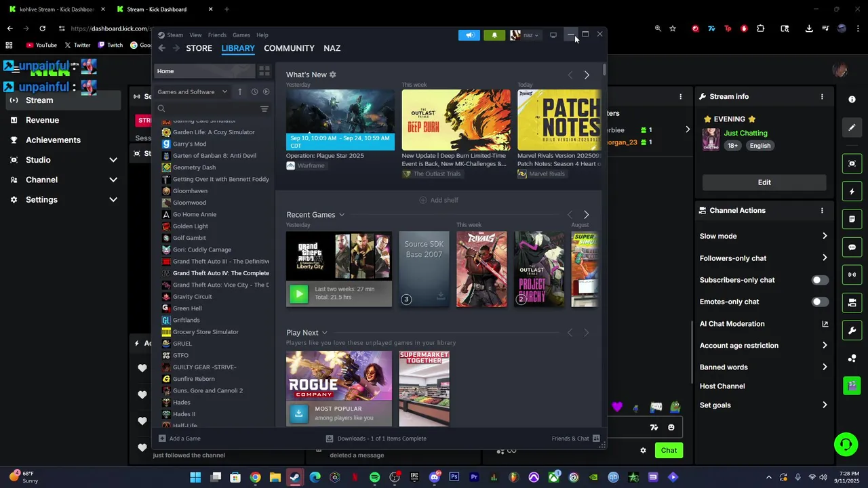
Task: Switch to COMMUNITY tab in Steam
Action: point(289,48)
